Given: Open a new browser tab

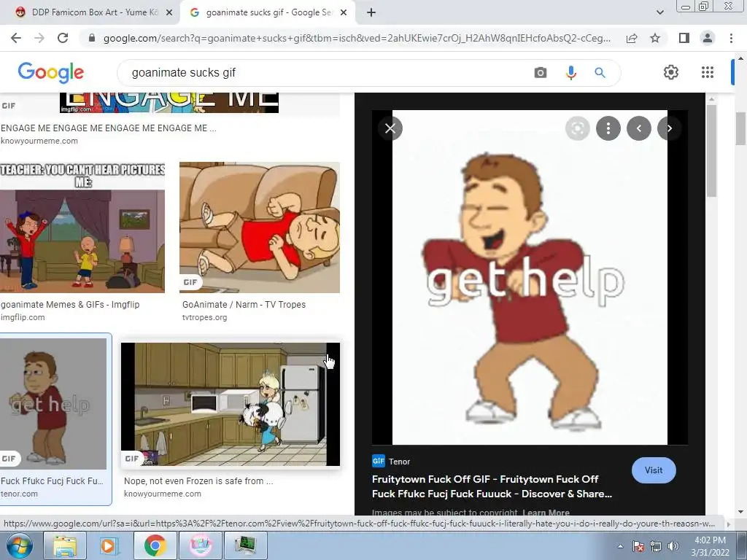Looking at the screenshot, I should 371,13.
